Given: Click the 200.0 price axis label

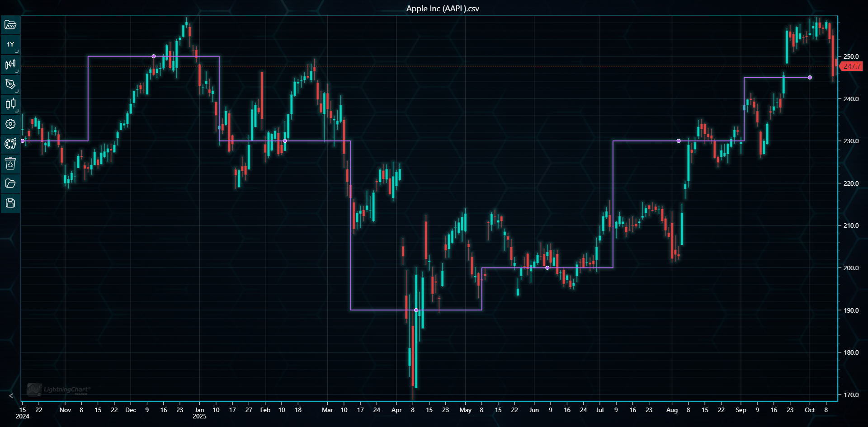Looking at the screenshot, I should click(851, 268).
